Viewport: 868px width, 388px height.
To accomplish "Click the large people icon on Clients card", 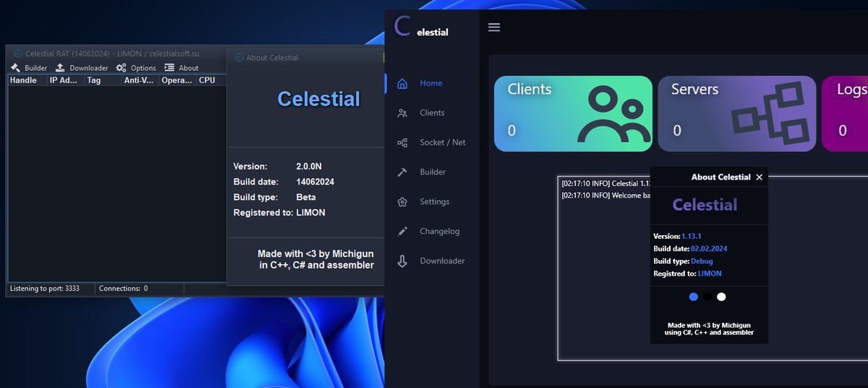I will click(613, 114).
